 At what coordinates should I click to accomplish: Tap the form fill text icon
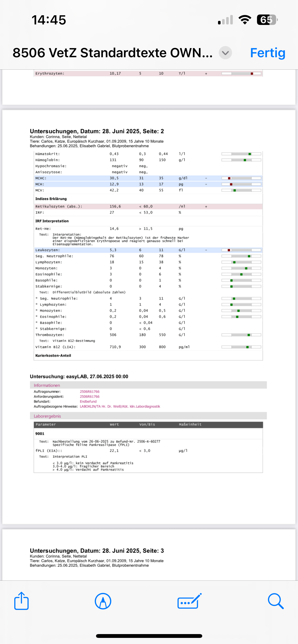point(189,601)
